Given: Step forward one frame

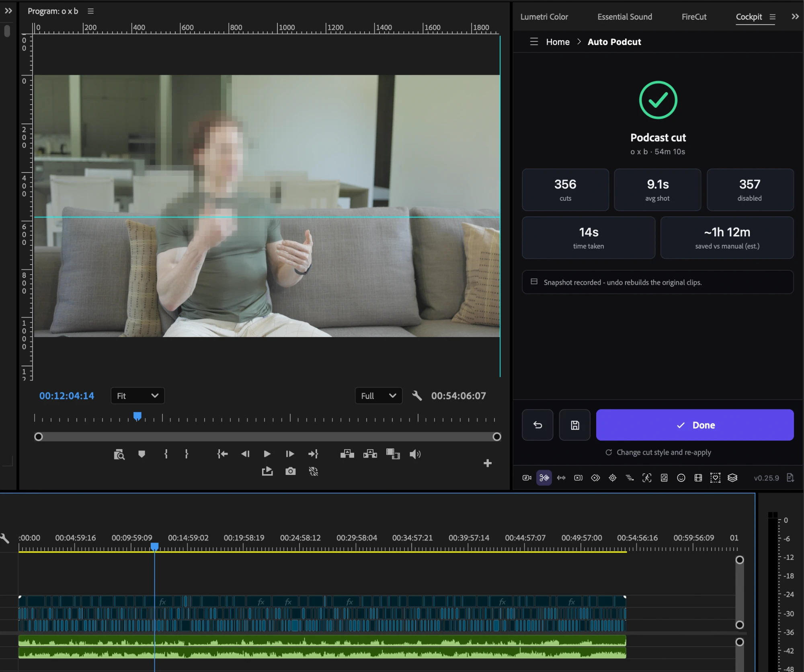Looking at the screenshot, I should pos(290,454).
